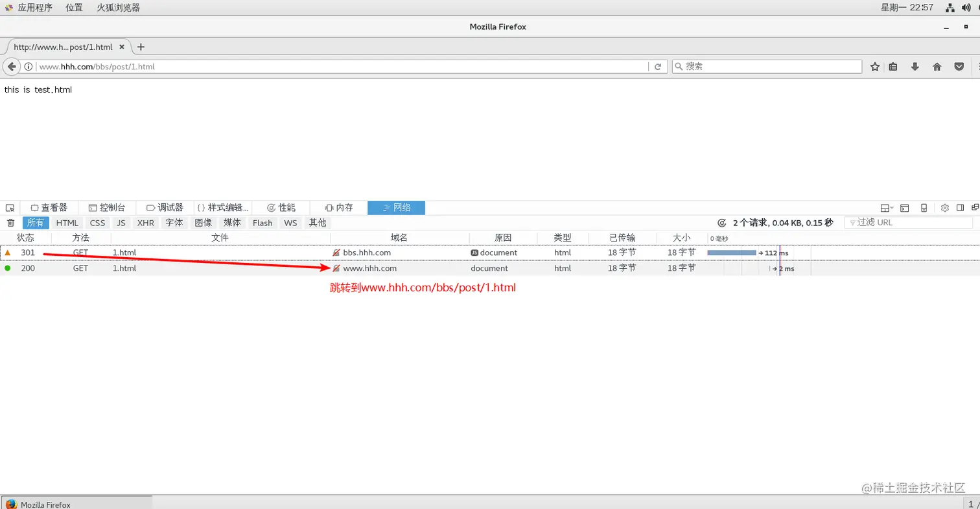Viewport: 980px width, 509px height.
Task: Select the bbs.hhh.com domain cell
Action: [x=367, y=253]
